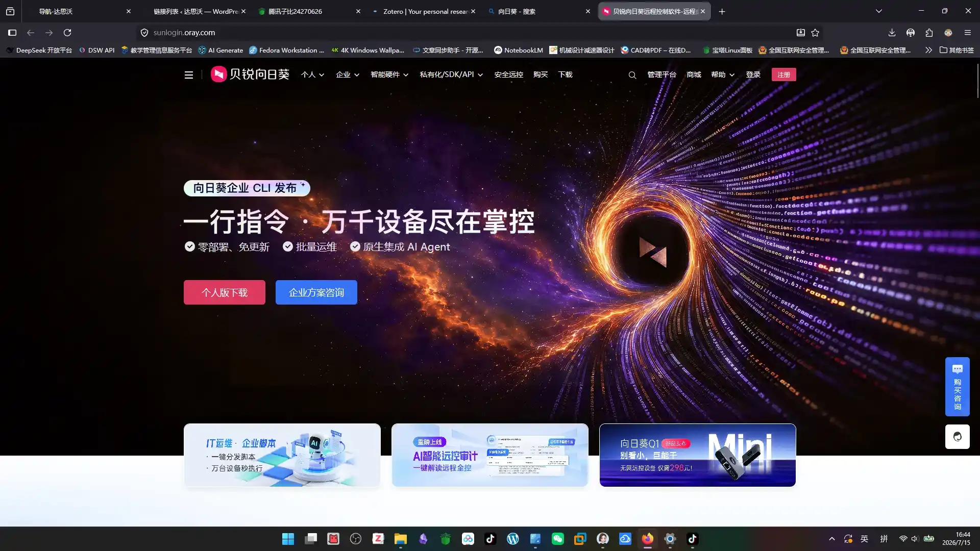Open the browser downloads icon
The height and width of the screenshot is (551, 980).
(x=892, y=33)
